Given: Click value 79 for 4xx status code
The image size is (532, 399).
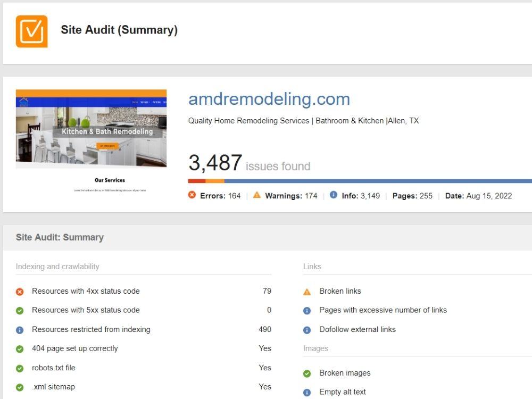Looking at the screenshot, I should tap(267, 291).
